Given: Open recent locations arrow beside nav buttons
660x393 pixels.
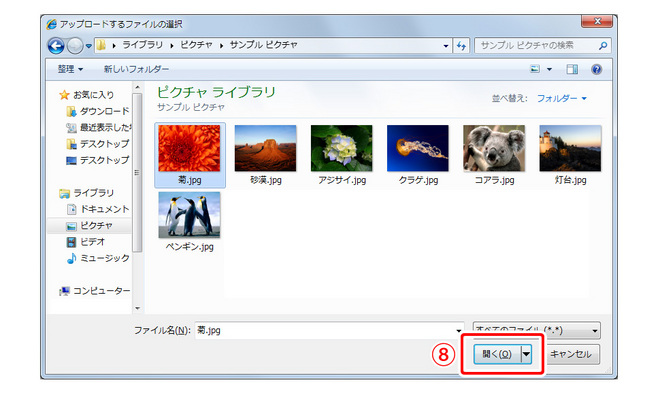Looking at the screenshot, I should pos(89,46).
